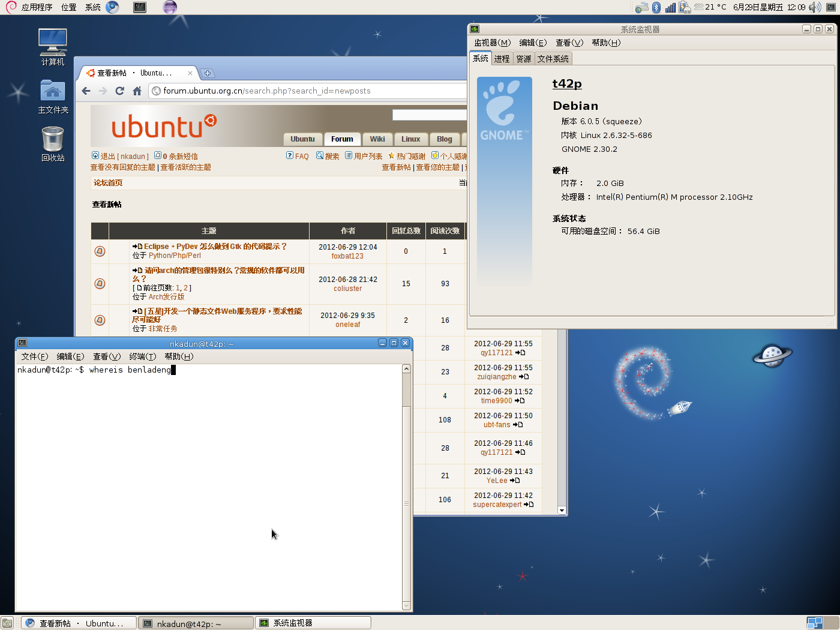Open the coliuster author link
The image size is (840, 630).
click(x=348, y=289)
